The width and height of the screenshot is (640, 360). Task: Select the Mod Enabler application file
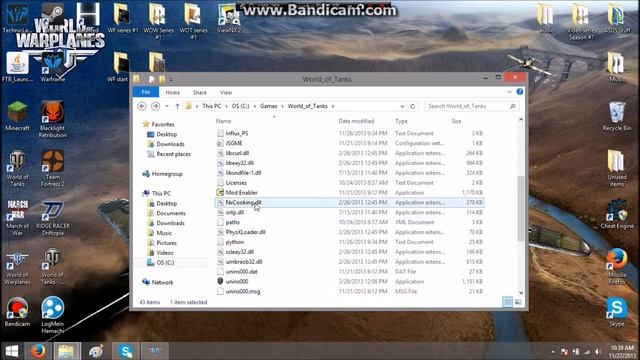(241, 193)
